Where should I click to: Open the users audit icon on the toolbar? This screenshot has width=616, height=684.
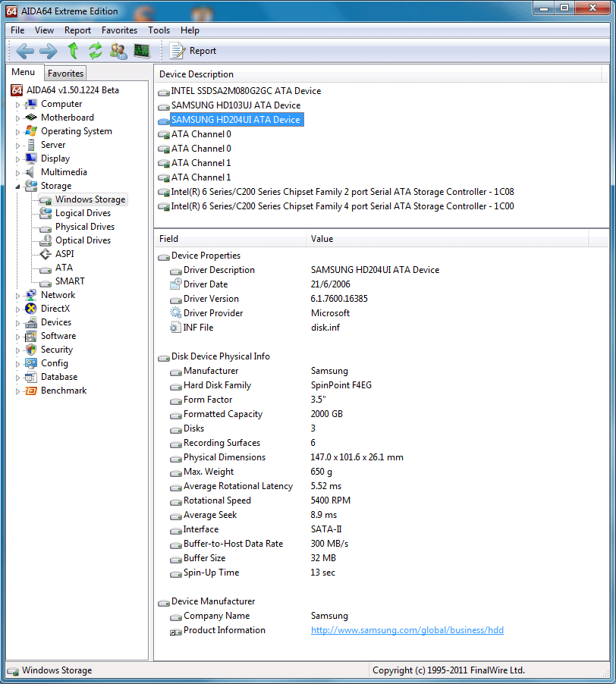[118, 51]
